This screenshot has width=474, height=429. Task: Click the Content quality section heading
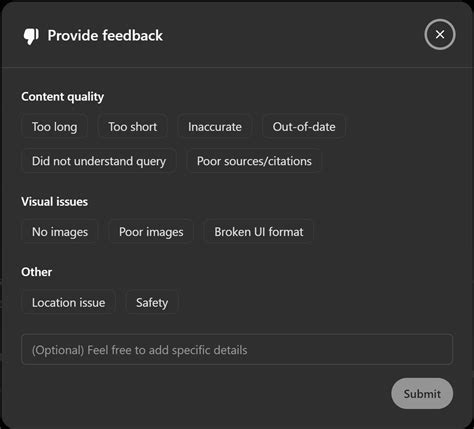[x=63, y=97]
